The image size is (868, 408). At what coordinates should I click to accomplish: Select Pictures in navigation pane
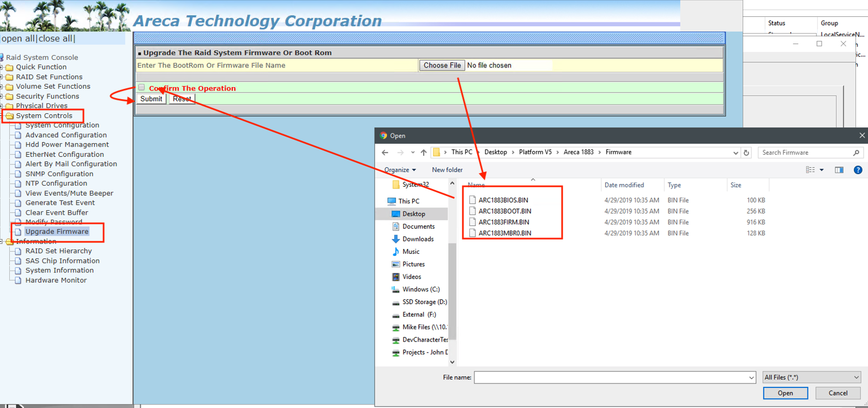coord(413,264)
